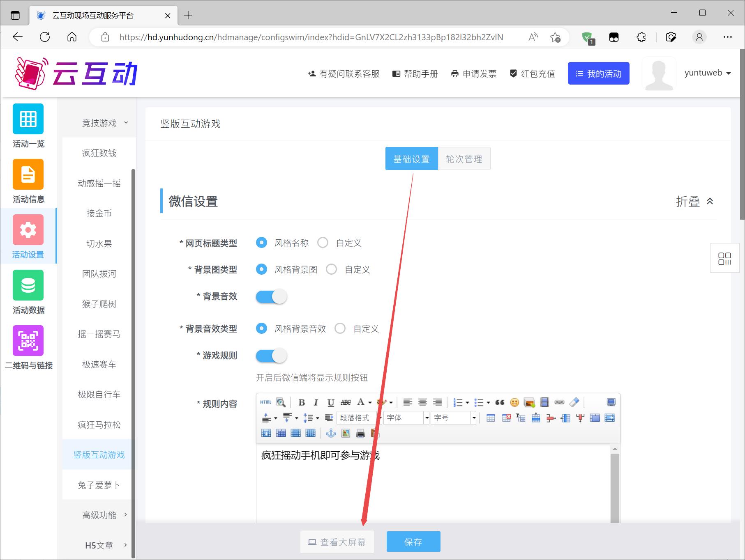Open 疯狂数钱 game in side menu
Viewport: 745px width, 560px height.
pos(99,153)
